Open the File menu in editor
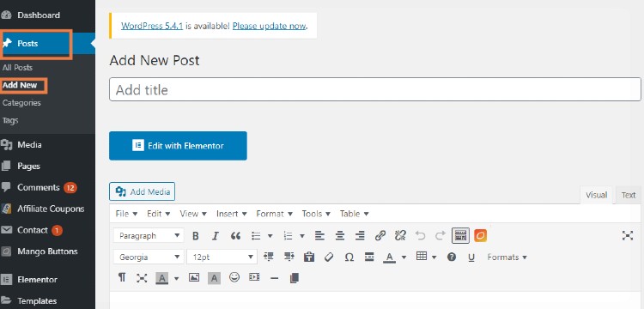The height and width of the screenshot is (309, 644). click(126, 214)
